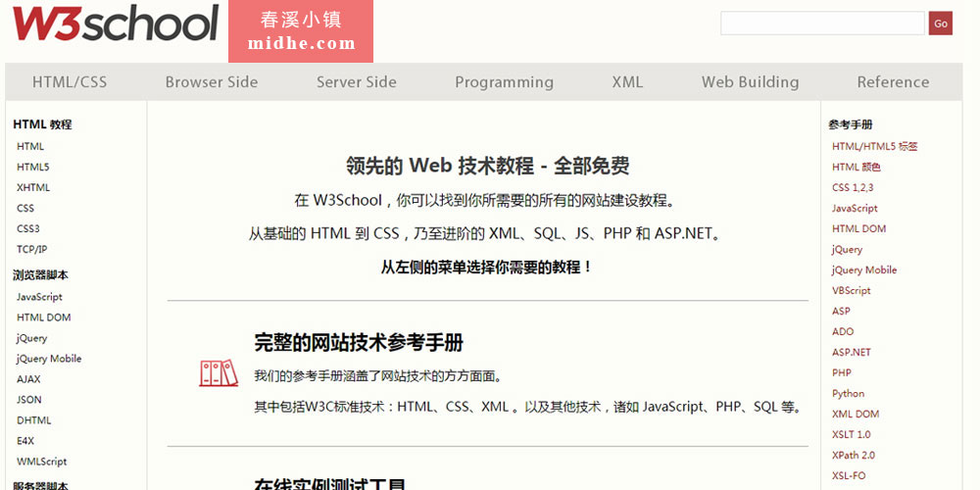The height and width of the screenshot is (490, 980).
Task: Open JavaScript reference in right sidebar
Action: 855,208
